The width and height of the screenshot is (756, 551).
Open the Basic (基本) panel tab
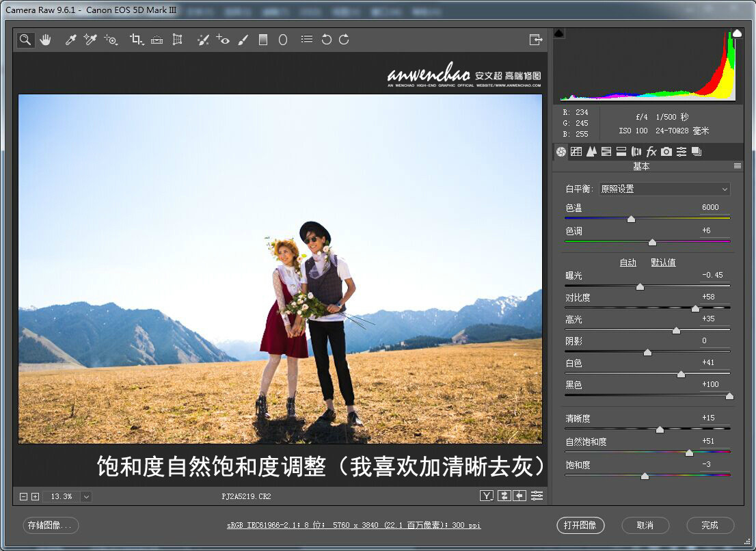[x=561, y=152]
